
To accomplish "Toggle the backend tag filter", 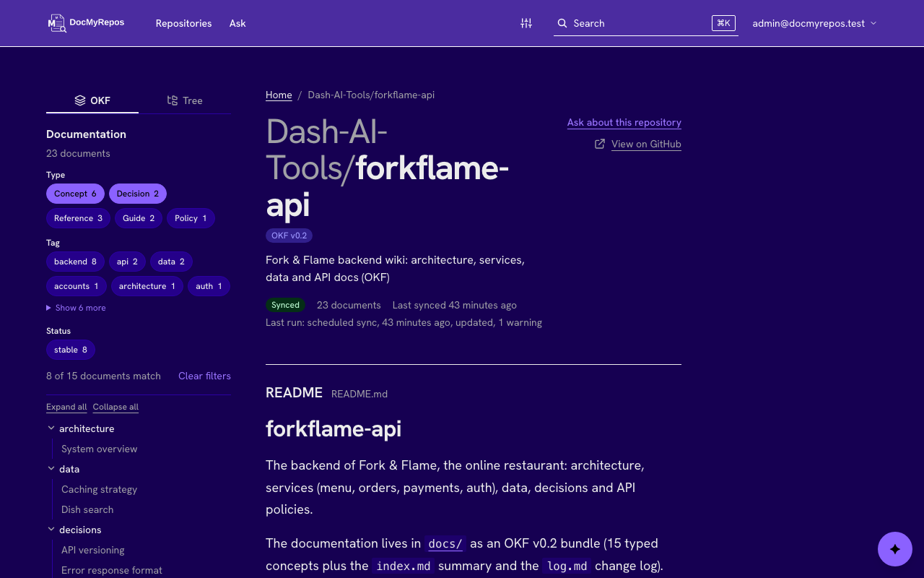I will (75, 262).
